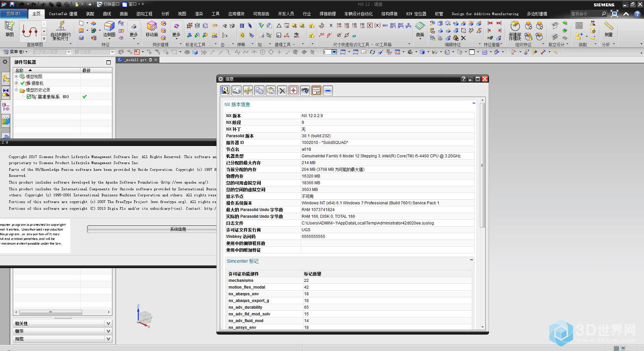This screenshot has height=351, width=644.
Task: Open the 测量 measure tool
Action: coord(608,29)
